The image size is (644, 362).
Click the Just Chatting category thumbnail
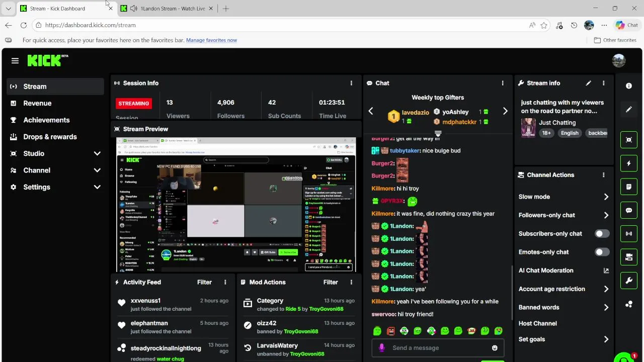[x=528, y=128]
